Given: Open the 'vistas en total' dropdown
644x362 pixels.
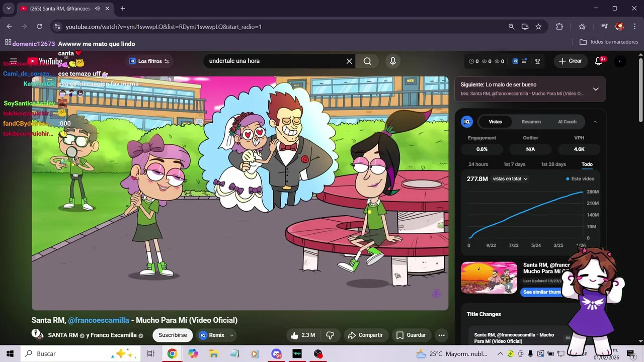Looking at the screenshot, I should click(510, 179).
